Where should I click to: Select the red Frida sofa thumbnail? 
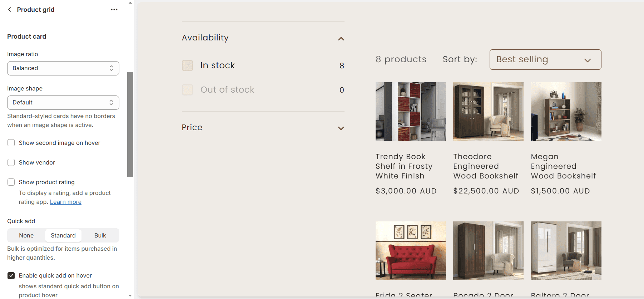click(x=411, y=251)
